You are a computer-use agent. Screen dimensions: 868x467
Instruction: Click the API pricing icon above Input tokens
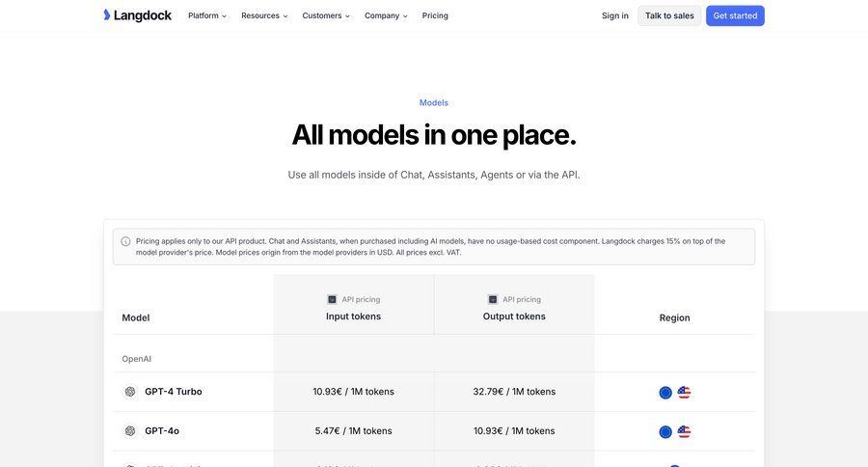[332, 299]
